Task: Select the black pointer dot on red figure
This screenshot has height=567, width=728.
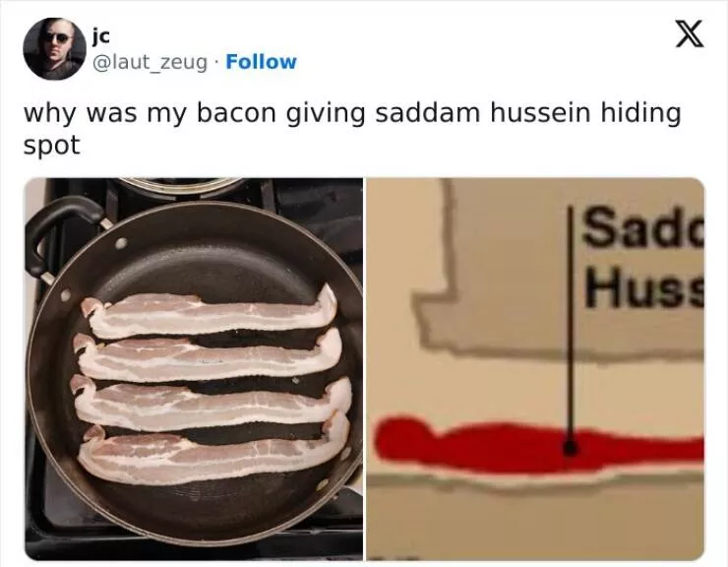Action: (x=571, y=448)
